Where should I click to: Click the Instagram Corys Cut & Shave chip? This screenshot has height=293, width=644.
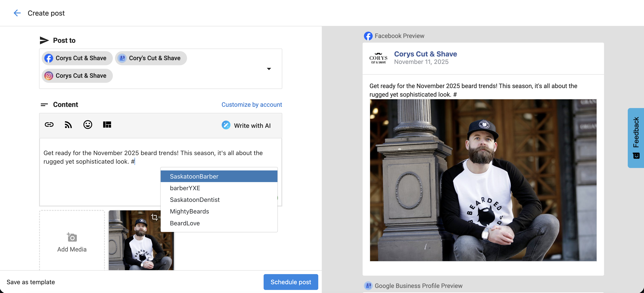tap(77, 76)
